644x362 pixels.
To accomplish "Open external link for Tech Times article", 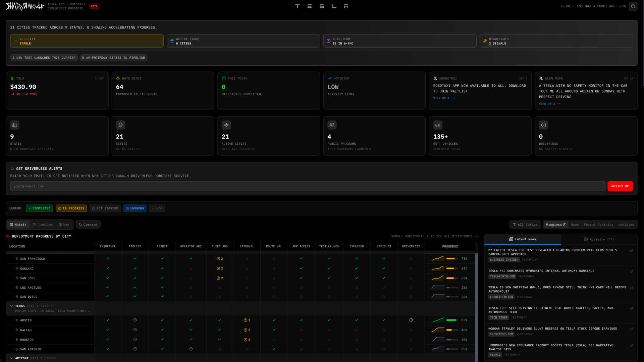I will 632,308.
